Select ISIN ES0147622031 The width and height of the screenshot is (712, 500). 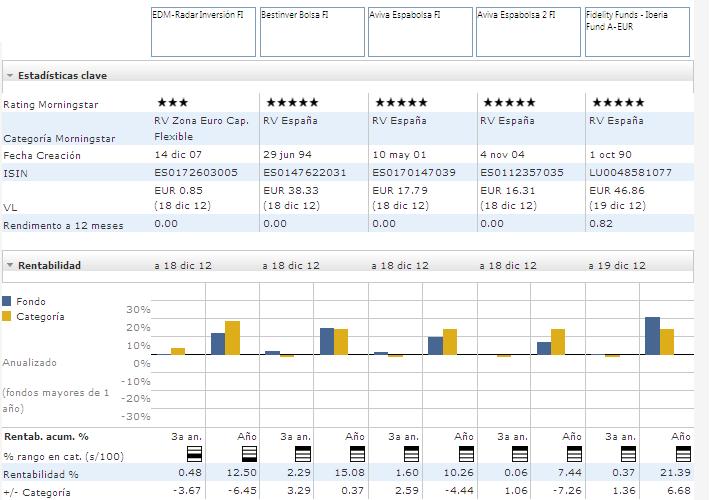coord(305,173)
